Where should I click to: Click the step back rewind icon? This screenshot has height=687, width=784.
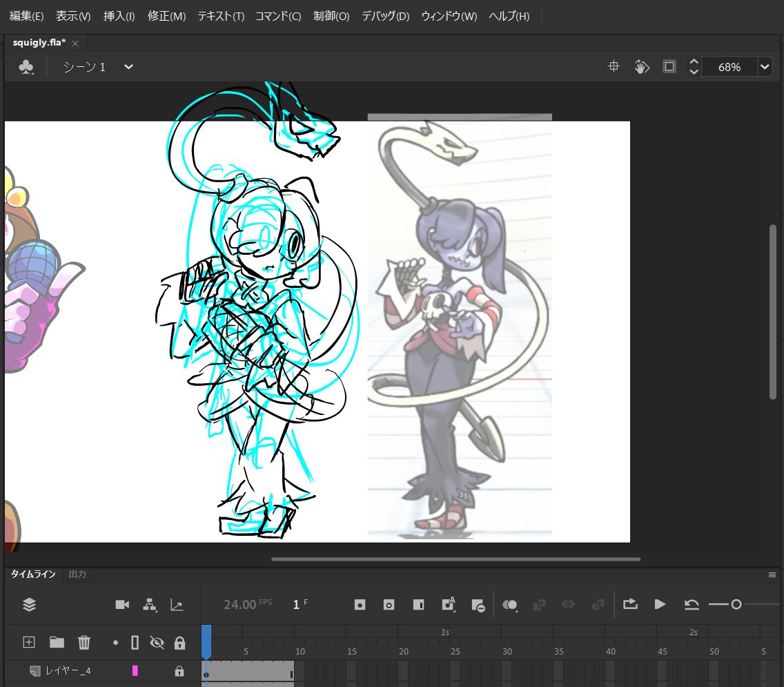pos(692,604)
